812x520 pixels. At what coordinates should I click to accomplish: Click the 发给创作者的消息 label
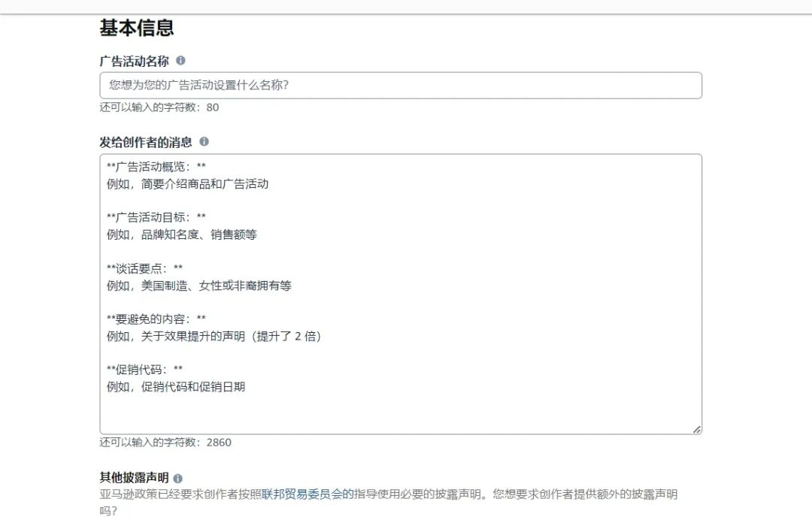point(146,142)
